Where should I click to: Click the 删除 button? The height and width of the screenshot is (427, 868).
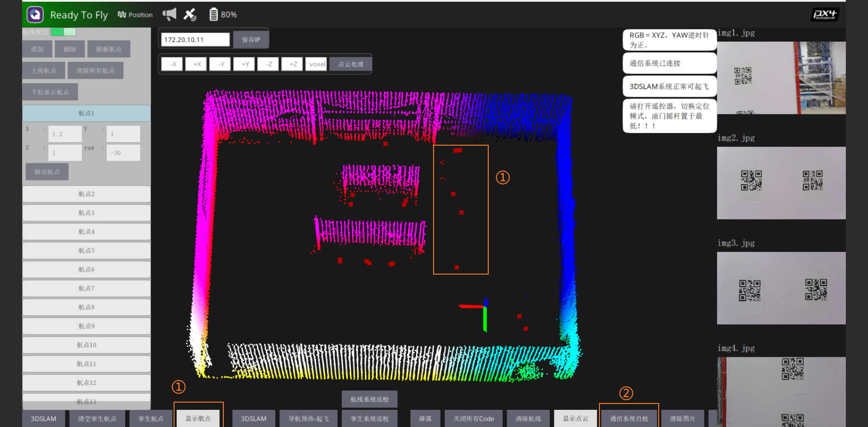(70, 49)
